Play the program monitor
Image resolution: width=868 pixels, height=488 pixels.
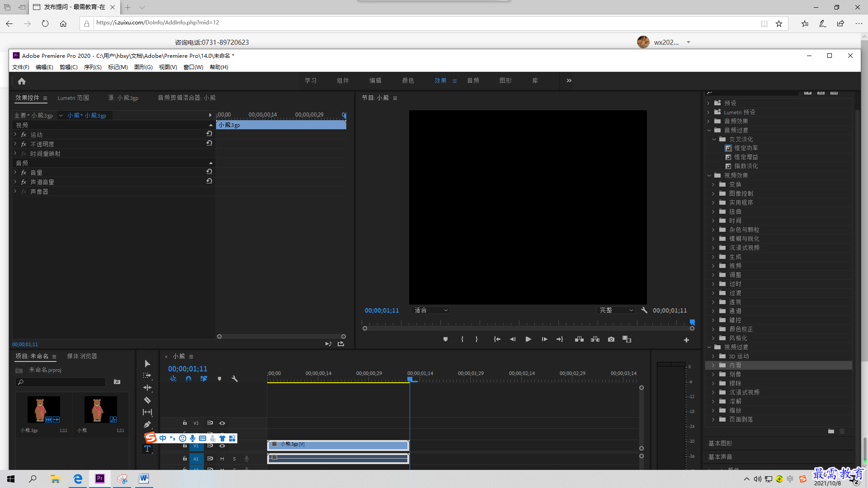point(528,339)
